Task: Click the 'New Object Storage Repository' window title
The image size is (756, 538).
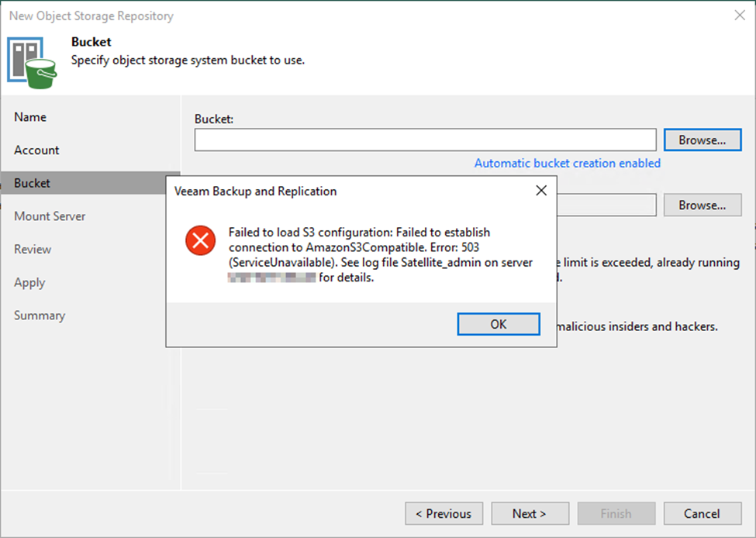Action: click(91, 16)
